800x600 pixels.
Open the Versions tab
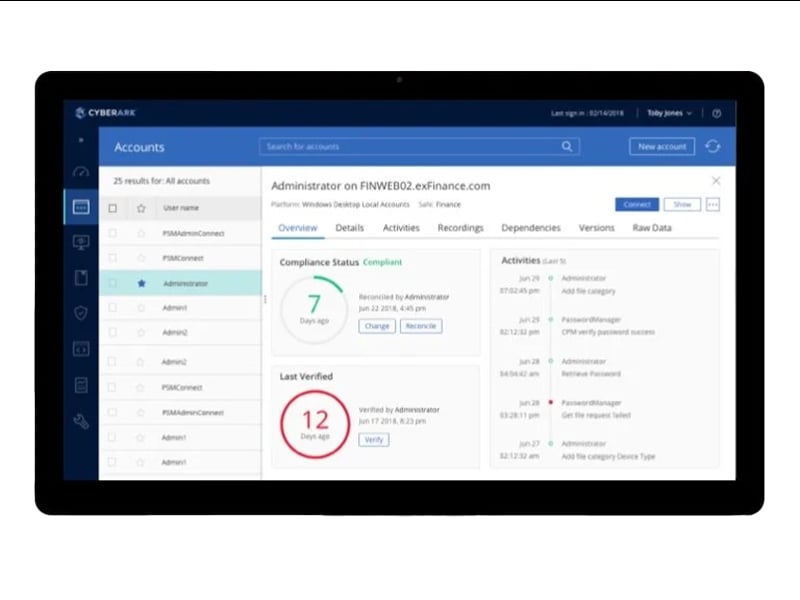(x=596, y=228)
